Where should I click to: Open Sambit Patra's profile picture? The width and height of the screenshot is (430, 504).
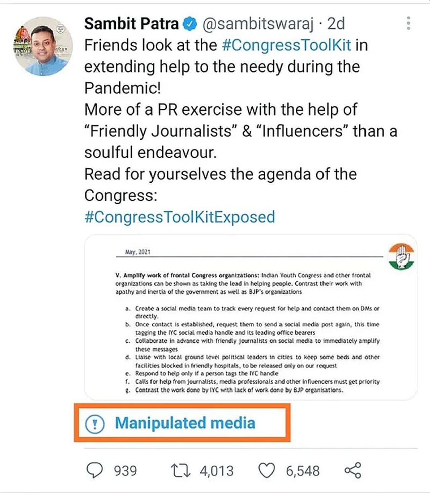pos(43,46)
